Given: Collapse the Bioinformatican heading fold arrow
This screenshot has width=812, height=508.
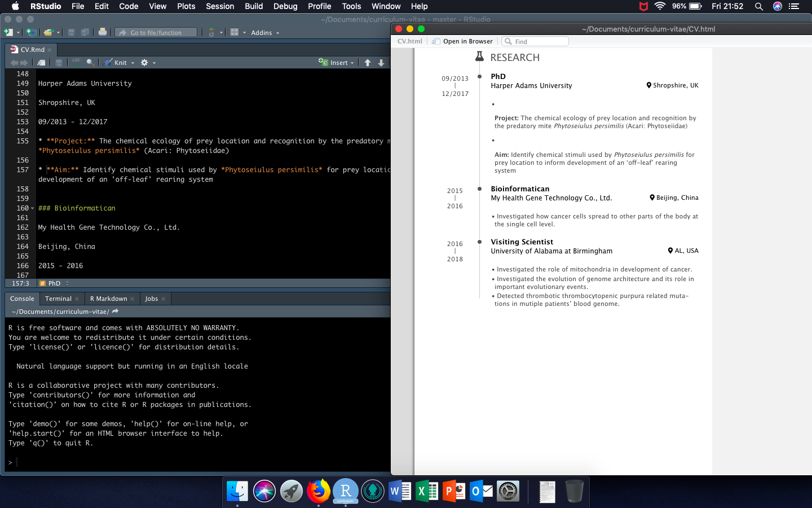Looking at the screenshot, I should (x=33, y=208).
